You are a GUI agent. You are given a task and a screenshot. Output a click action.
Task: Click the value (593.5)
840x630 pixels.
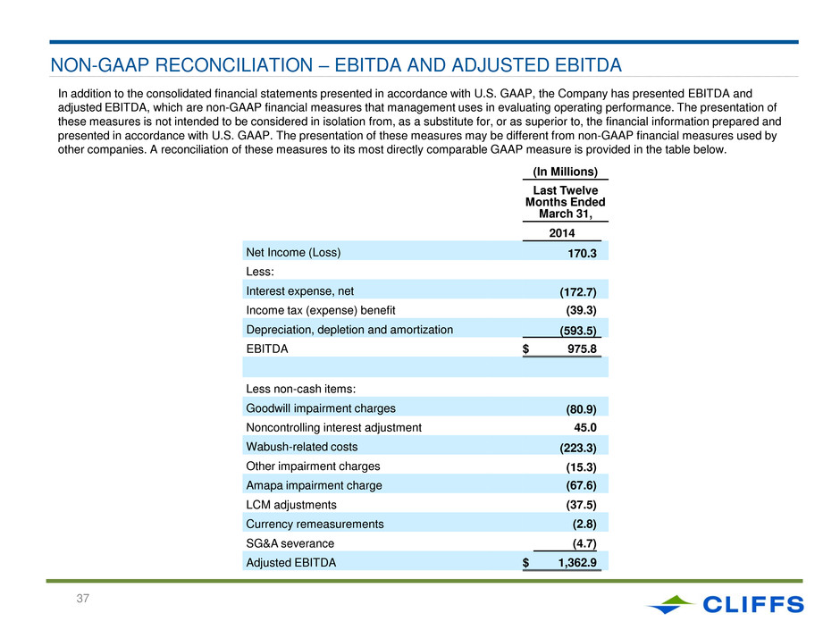(x=578, y=331)
